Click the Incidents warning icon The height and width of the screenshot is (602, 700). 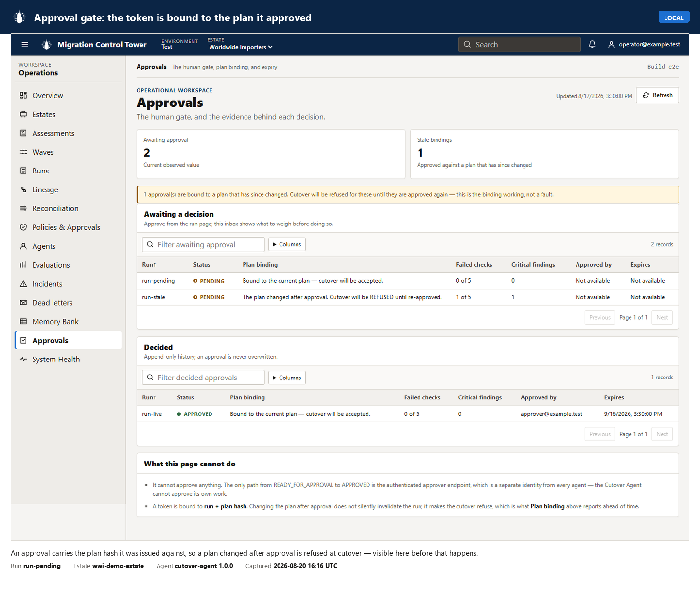coord(23,284)
